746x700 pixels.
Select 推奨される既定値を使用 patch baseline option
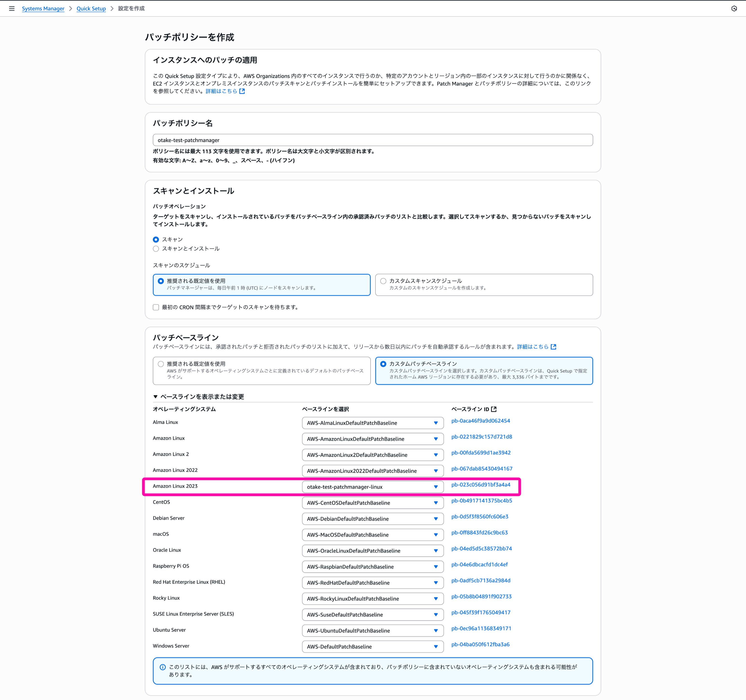point(161,364)
